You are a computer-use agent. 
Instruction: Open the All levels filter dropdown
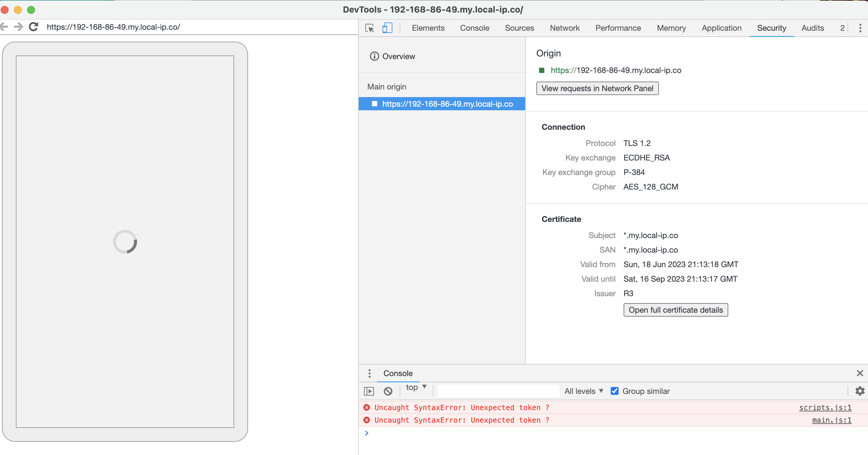point(584,391)
